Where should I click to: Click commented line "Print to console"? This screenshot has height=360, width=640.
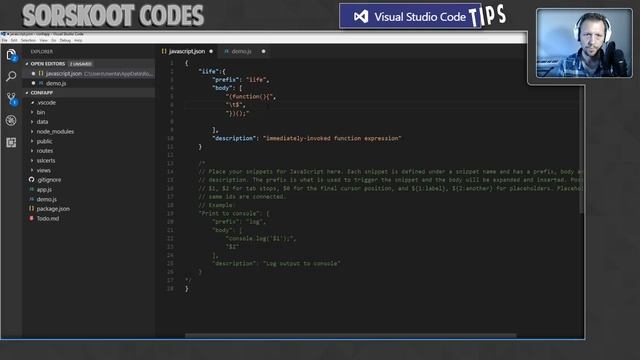coord(233,213)
